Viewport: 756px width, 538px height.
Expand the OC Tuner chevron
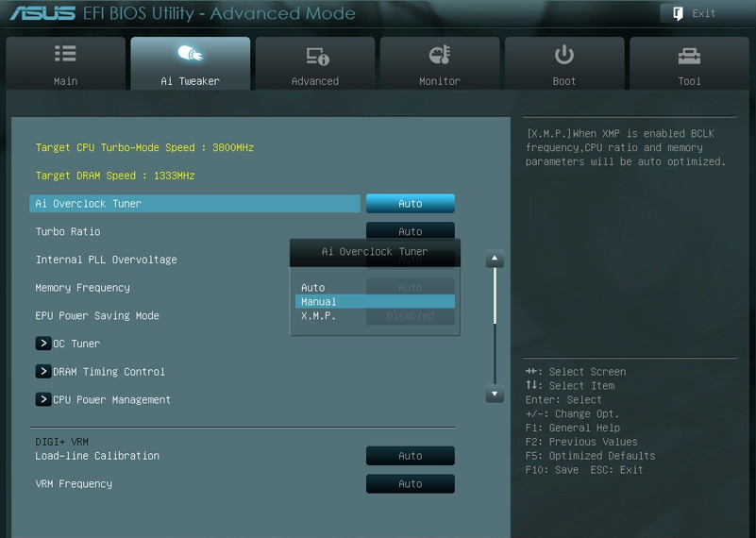pyautogui.click(x=43, y=344)
